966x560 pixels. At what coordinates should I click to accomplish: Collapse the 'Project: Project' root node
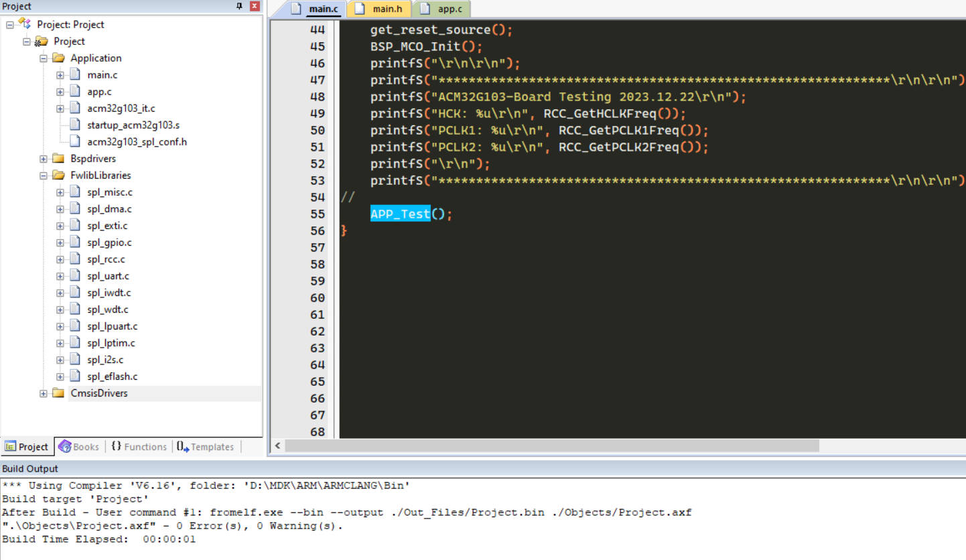tap(10, 25)
